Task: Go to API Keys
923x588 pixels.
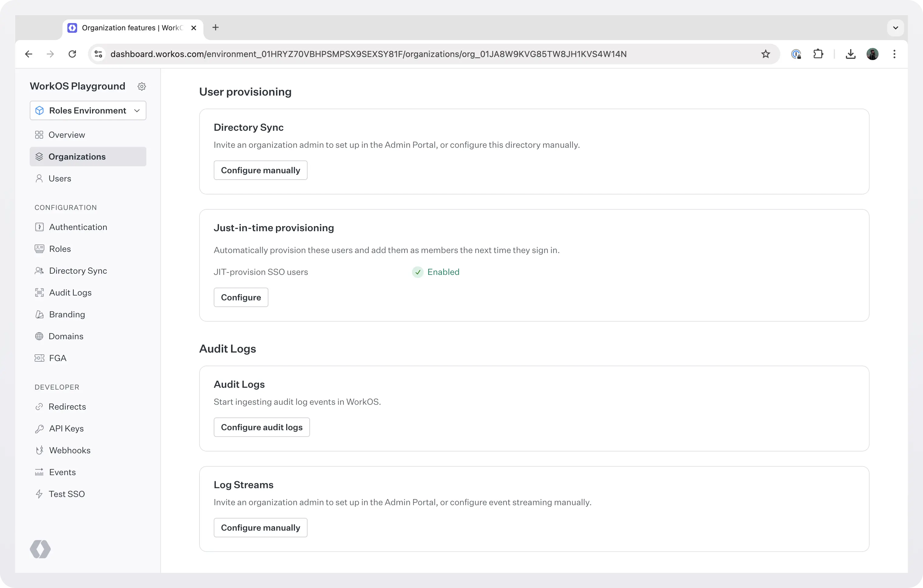Action: [88, 429]
